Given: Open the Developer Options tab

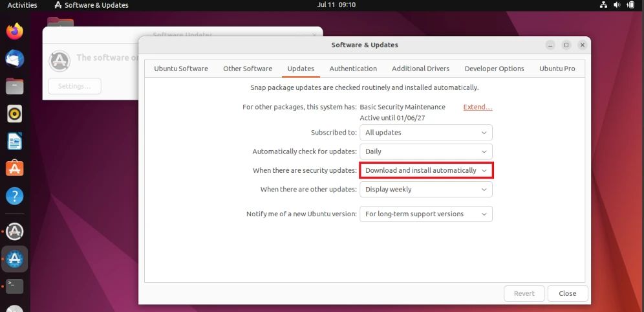Looking at the screenshot, I should point(494,69).
